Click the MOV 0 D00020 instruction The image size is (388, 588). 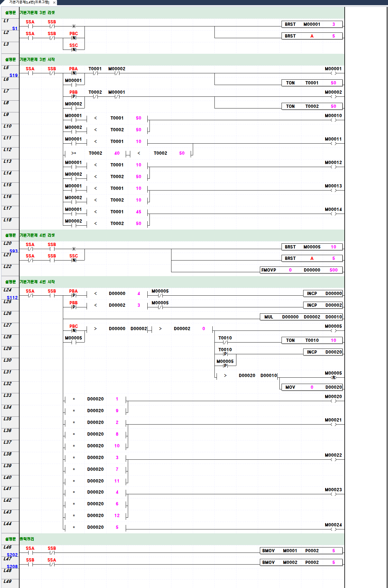click(312, 387)
